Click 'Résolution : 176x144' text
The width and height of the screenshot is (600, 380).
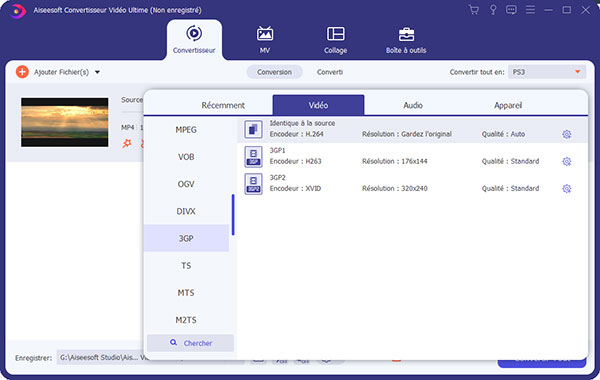tap(395, 161)
